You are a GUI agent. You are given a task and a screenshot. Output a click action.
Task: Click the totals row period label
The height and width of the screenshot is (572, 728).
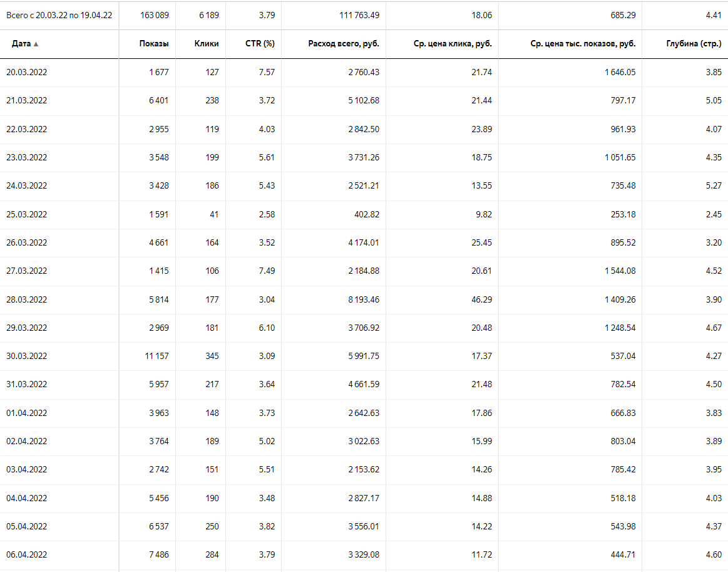(59, 15)
